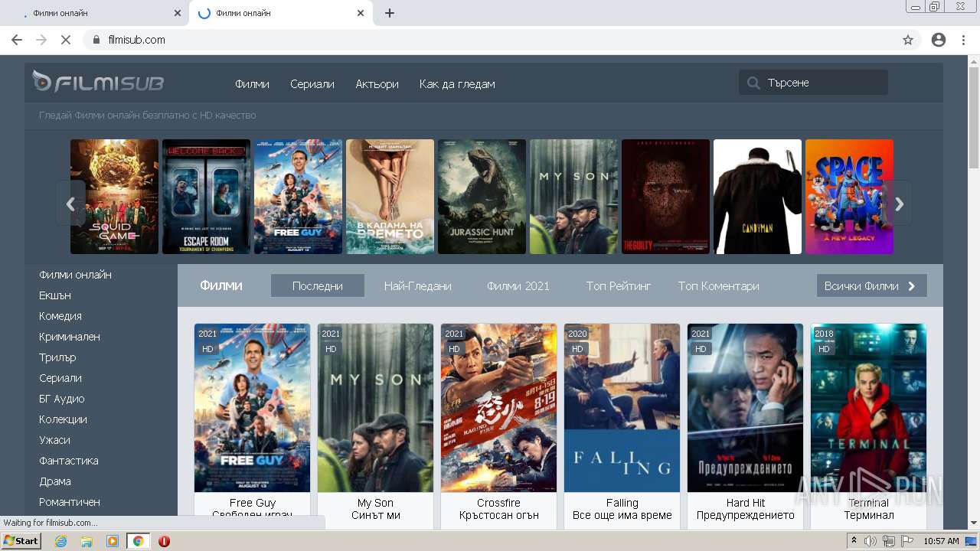980x551 pixels.
Task: Select the Най-Гледани tab
Action: (x=418, y=285)
